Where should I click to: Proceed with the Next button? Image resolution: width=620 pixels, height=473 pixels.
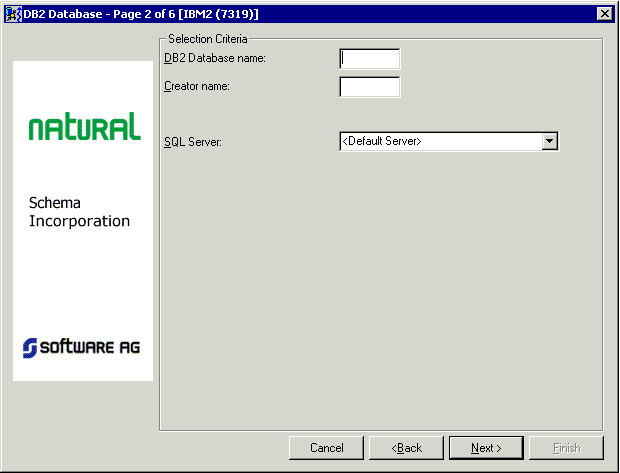point(486,448)
